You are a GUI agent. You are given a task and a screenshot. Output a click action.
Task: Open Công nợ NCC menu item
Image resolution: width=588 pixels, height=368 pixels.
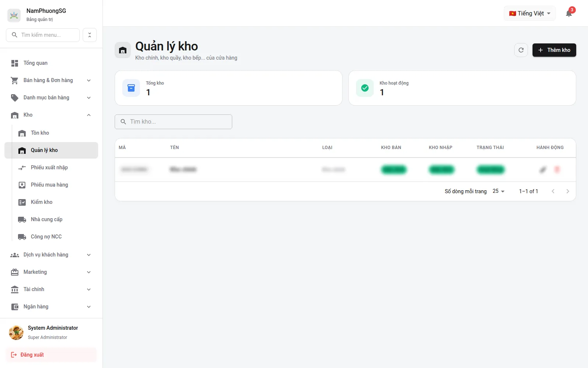(x=51, y=237)
